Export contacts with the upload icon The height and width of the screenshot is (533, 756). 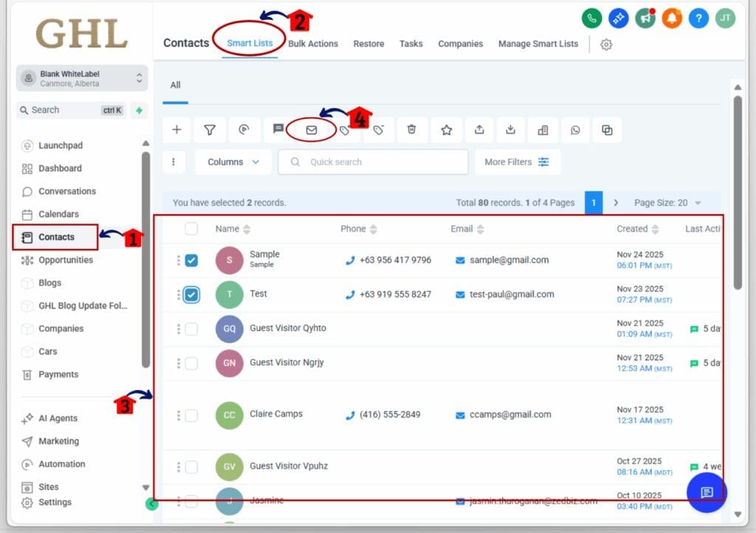pos(478,129)
